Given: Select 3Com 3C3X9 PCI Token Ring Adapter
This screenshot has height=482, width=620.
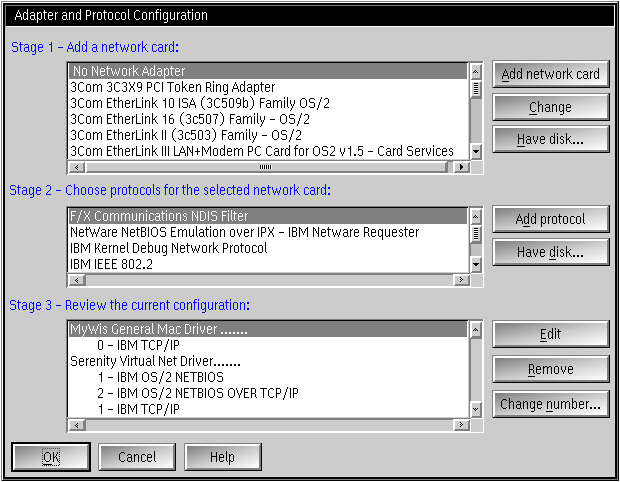Looking at the screenshot, I should coord(268,87).
